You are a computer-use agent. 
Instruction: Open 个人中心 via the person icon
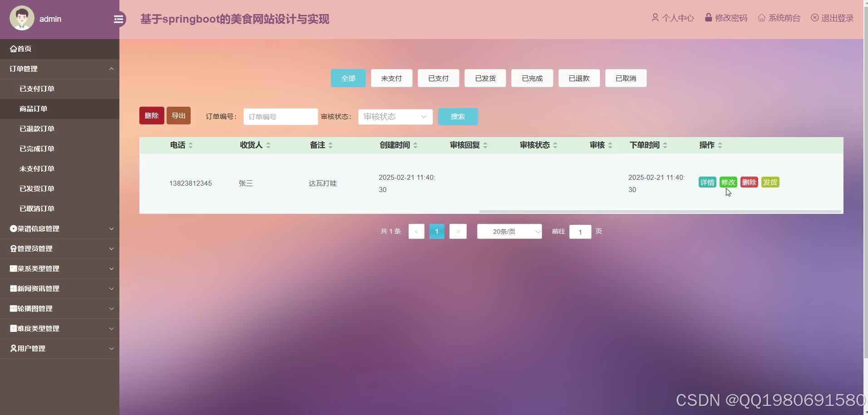pos(656,18)
